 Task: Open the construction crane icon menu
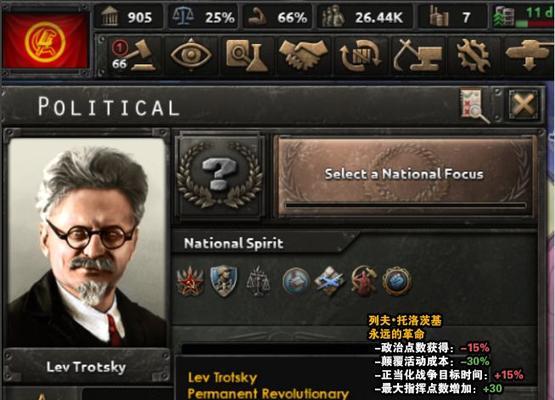point(417,56)
